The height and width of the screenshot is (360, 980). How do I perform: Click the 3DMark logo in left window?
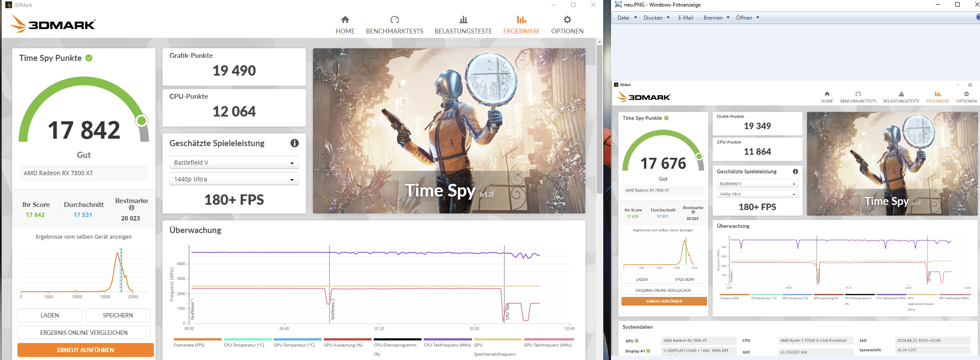point(53,24)
